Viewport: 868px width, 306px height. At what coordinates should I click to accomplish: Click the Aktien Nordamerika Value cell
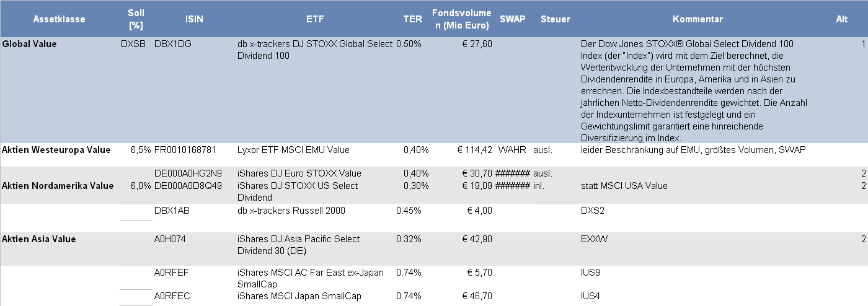click(58, 186)
